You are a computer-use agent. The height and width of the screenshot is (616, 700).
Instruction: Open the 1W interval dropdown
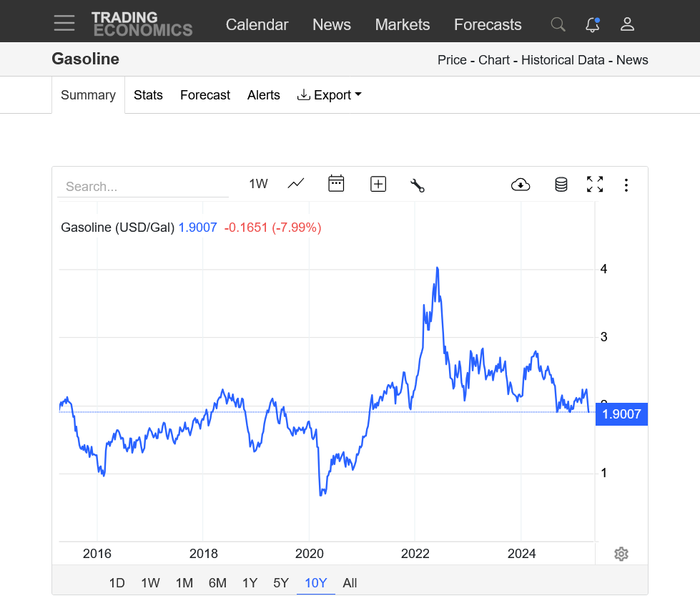tap(258, 184)
